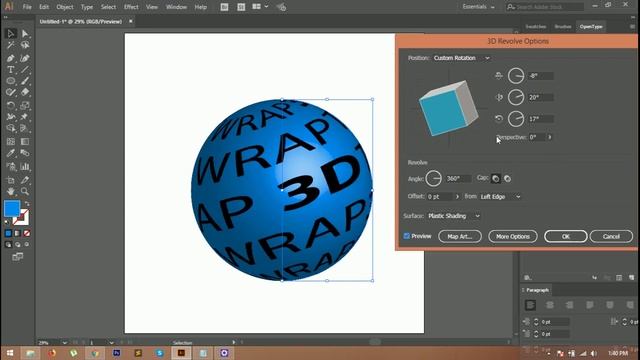Enable Align center paragraph option
The width and height of the screenshot is (640, 360).
(x=550, y=305)
